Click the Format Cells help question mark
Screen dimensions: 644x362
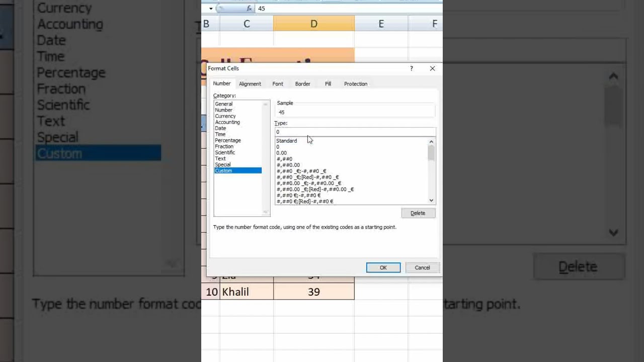(412, 68)
